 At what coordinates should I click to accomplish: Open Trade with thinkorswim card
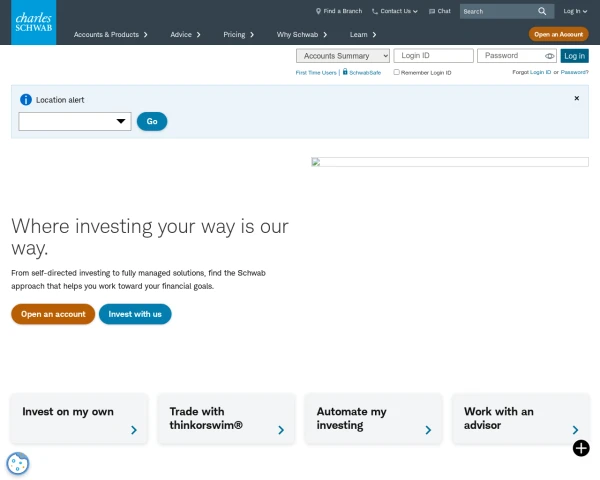226,419
